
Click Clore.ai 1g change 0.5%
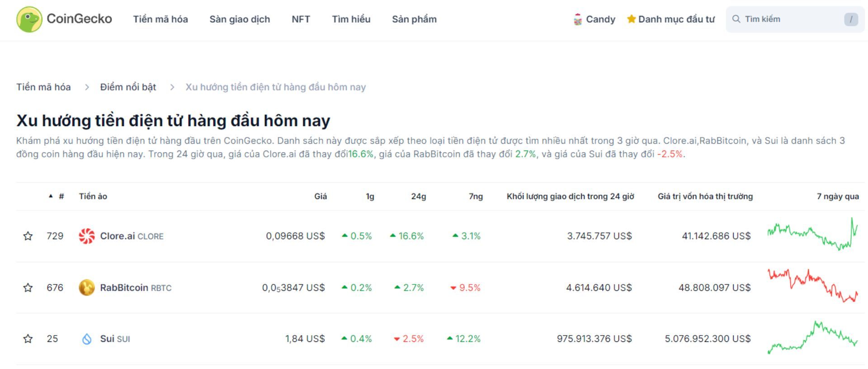(357, 236)
